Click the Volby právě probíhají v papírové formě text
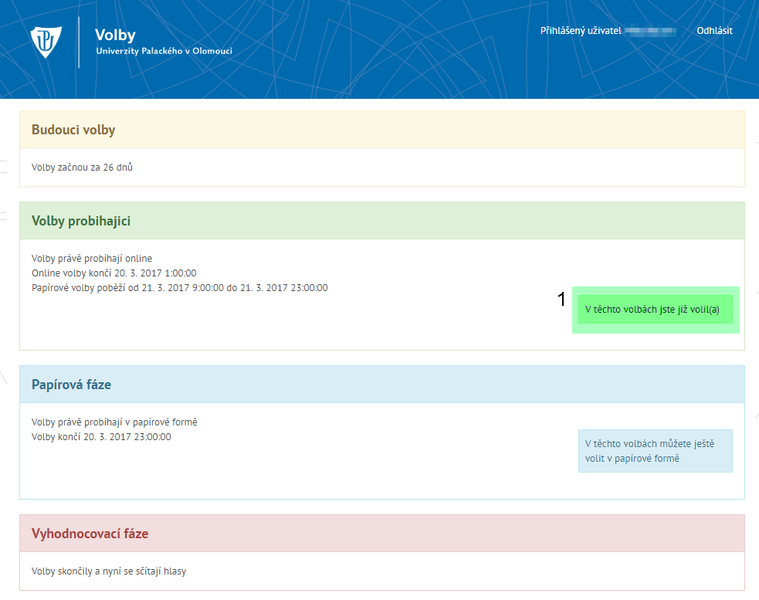759x600 pixels. [114, 422]
